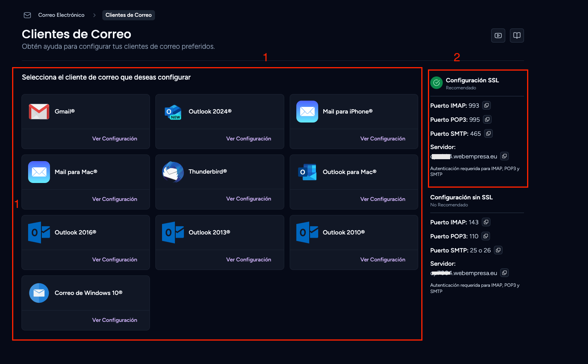The width and height of the screenshot is (588, 364).
Task: Open Ver Configuración for Gmail
Action: pyautogui.click(x=114, y=138)
